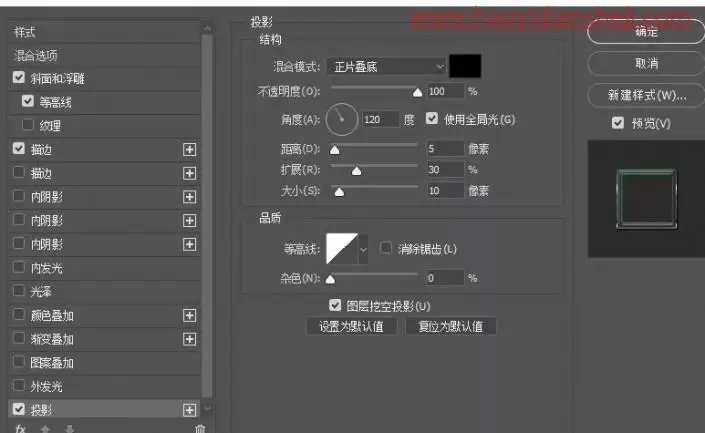Uncheck the 斜面和浮雕 checkbox
This screenshot has width=705, height=433.
pos(19,77)
